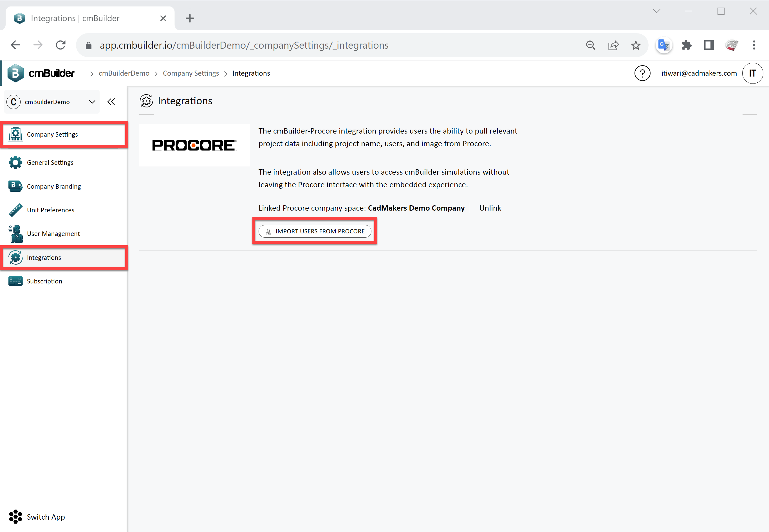
Task: Navigate to cmBuilderDemo breadcrumb
Action: click(124, 73)
